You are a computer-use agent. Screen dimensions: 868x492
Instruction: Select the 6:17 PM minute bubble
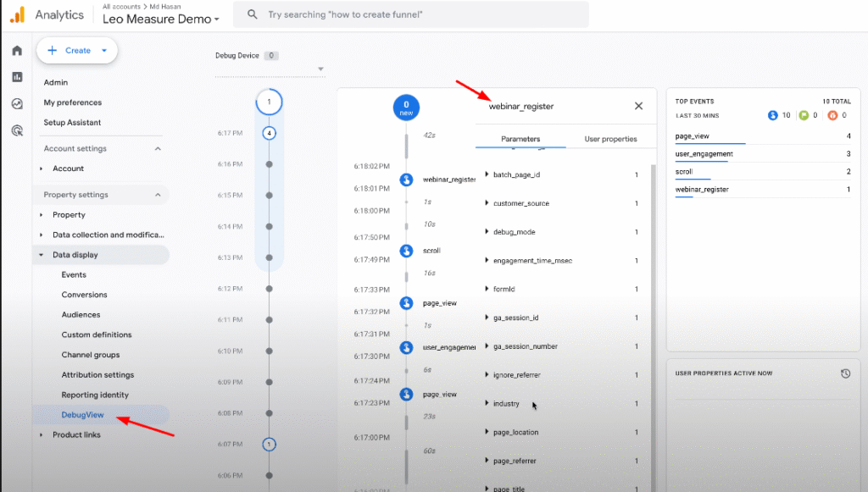269,133
